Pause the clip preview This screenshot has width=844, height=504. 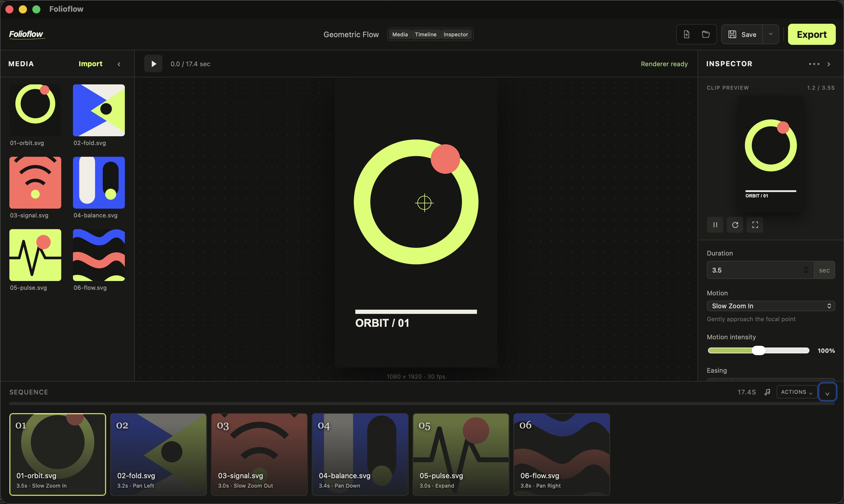pyautogui.click(x=715, y=225)
